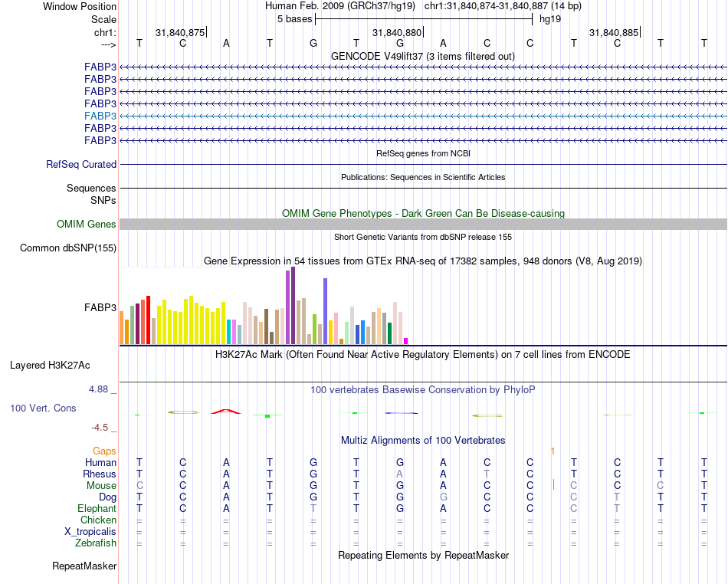Open Repeating Elements by RepeatMasker title

click(x=424, y=555)
